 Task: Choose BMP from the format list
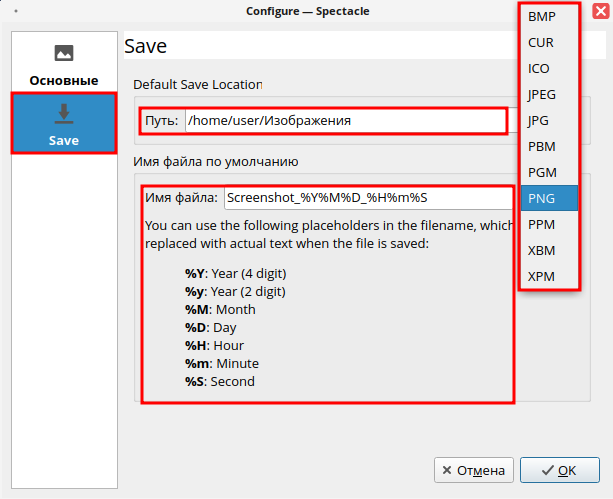coord(541,17)
